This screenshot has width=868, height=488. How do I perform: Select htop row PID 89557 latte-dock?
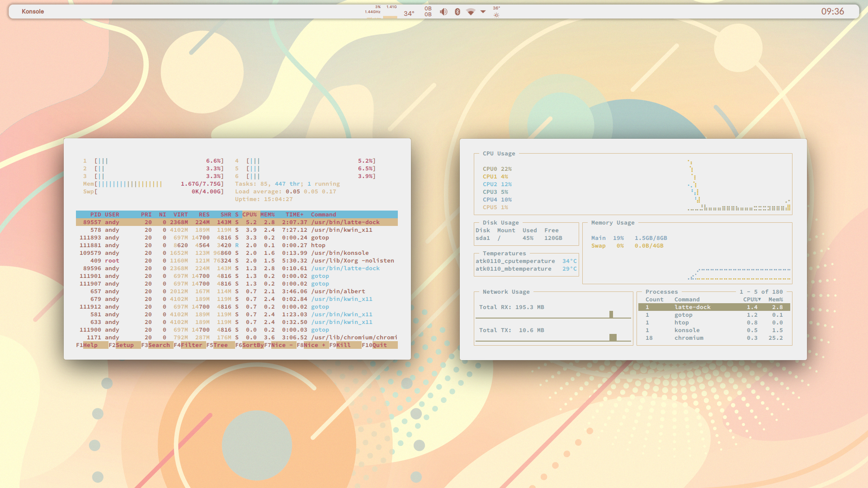coord(237,222)
